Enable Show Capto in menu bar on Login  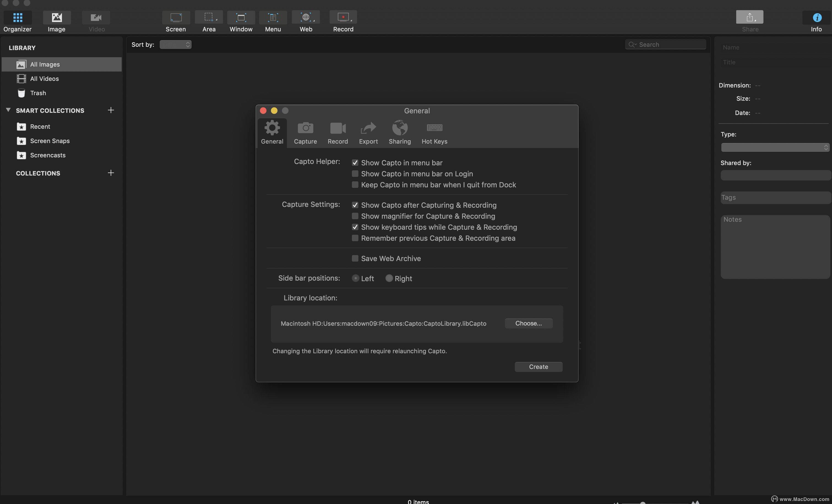point(355,174)
